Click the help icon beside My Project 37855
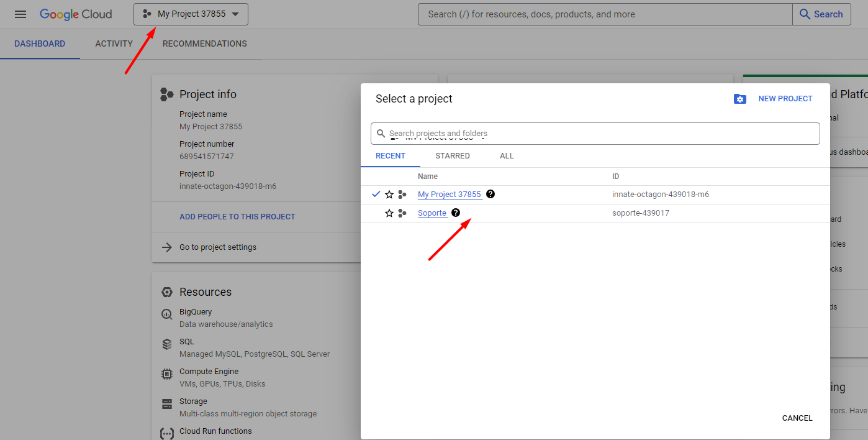 tap(491, 194)
